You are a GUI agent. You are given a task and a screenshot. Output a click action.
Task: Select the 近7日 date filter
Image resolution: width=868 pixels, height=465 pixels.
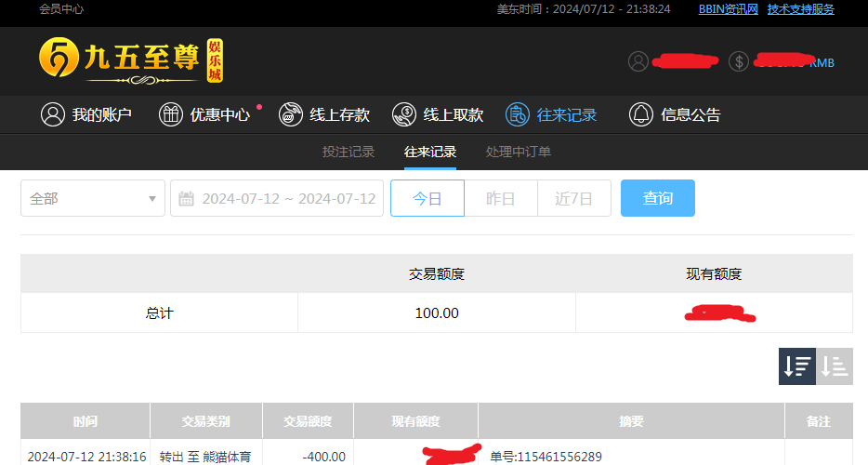pyautogui.click(x=573, y=198)
